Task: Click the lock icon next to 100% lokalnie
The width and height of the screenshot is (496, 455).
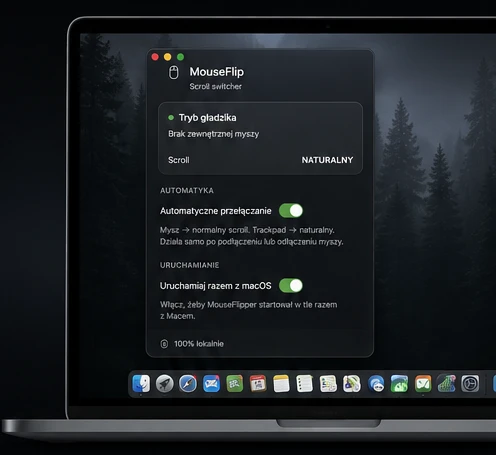Action: coord(164,344)
